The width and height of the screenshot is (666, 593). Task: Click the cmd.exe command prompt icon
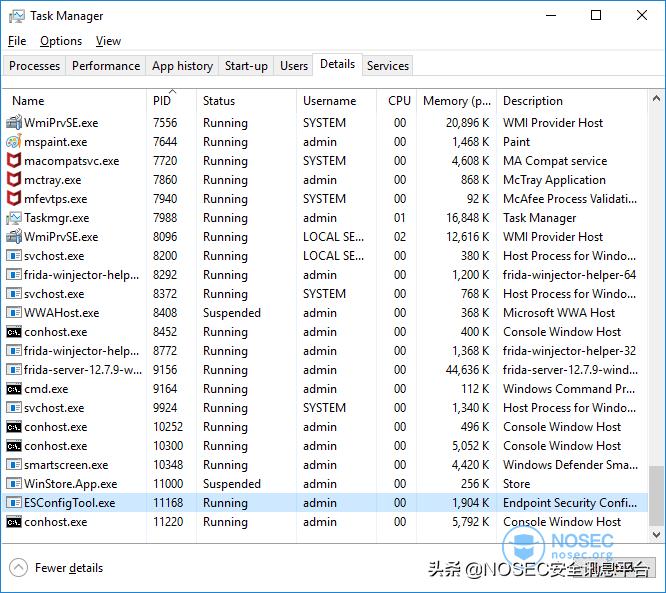tap(14, 389)
